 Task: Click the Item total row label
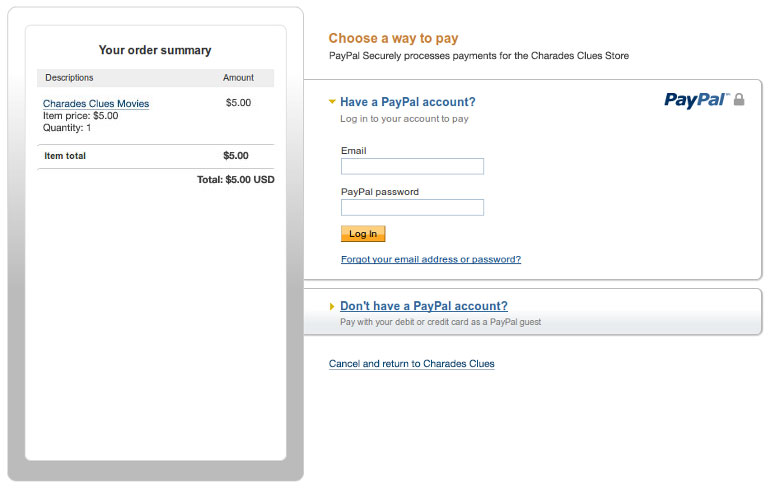click(x=65, y=156)
